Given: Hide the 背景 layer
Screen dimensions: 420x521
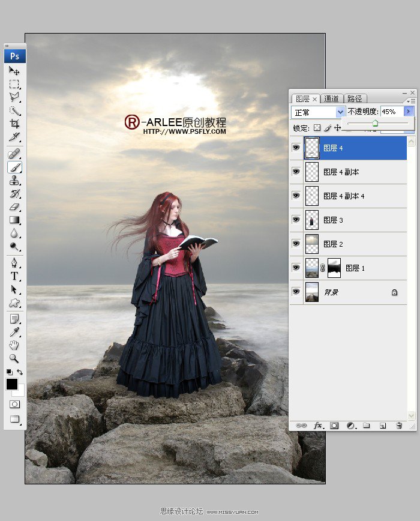Looking at the screenshot, I should point(296,291).
